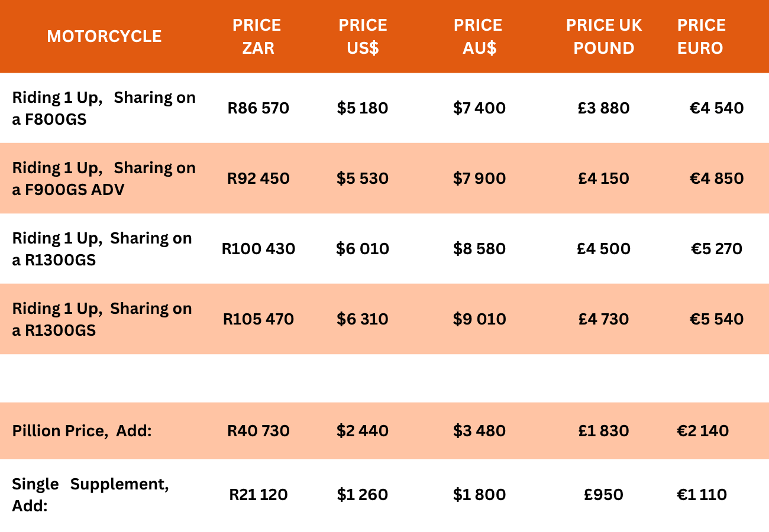Click the MOTORCYCLE column header
769x532 pixels.
(104, 36)
